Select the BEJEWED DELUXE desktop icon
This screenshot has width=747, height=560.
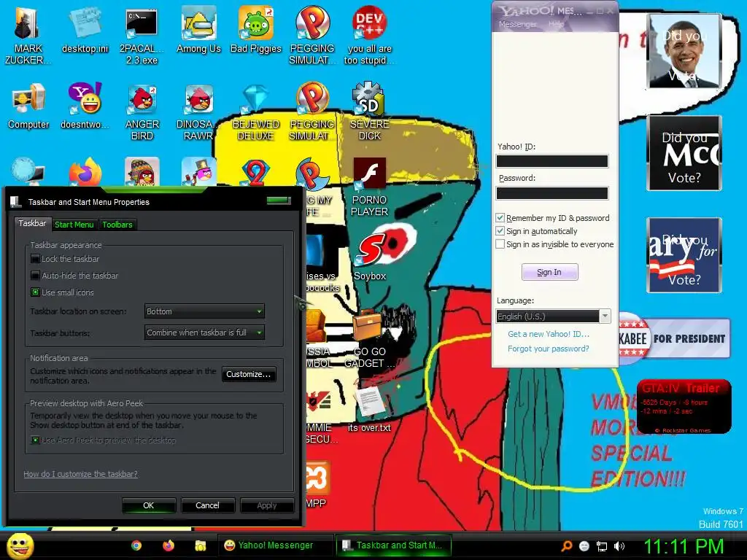click(256, 112)
